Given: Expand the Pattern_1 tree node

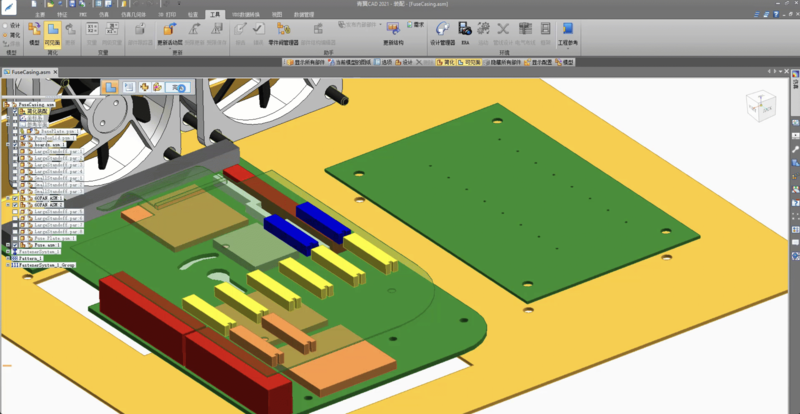Looking at the screenshot, I should [7, 258].
